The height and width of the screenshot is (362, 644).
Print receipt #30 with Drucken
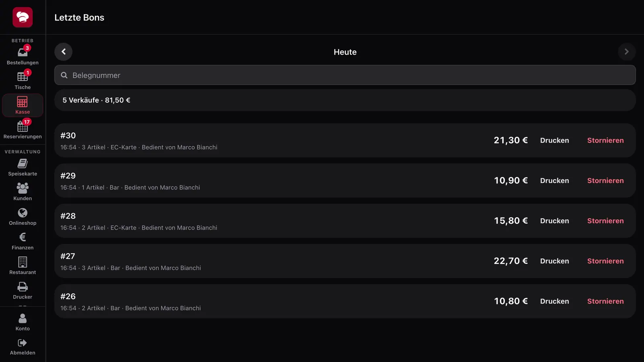555,140
